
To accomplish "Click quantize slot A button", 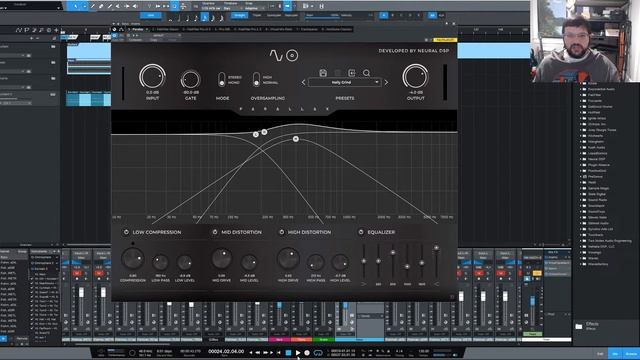I will coord(384,16).
